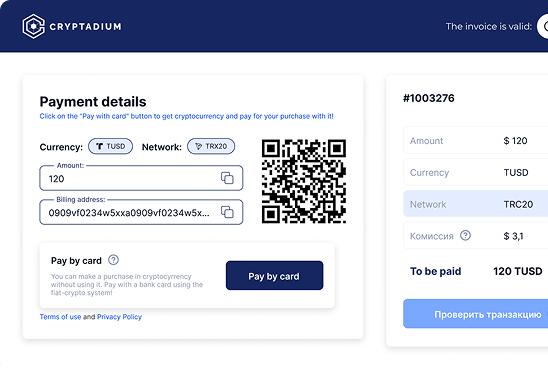The image size is (548, 370).
Task: Click the TUSD coin icon in chip
Action: point(100,146)
